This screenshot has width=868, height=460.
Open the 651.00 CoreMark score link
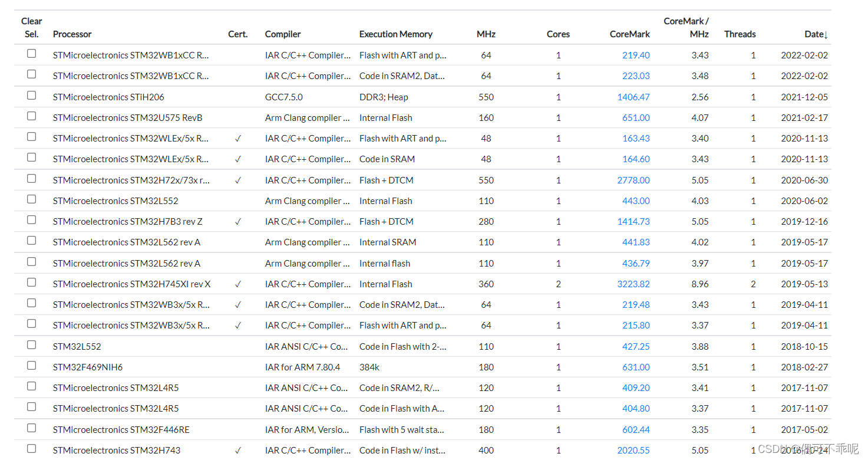click(x=636, y=118)
